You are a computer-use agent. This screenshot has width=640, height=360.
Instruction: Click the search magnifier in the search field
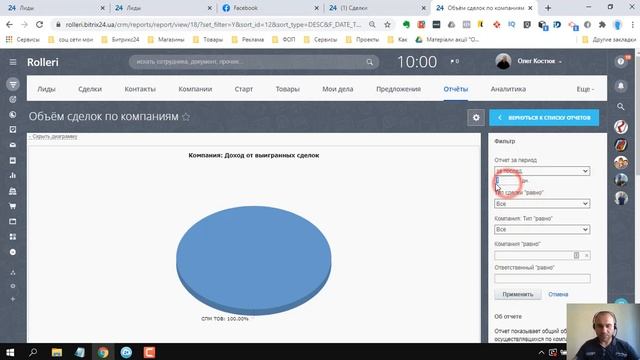pos(369,62)
